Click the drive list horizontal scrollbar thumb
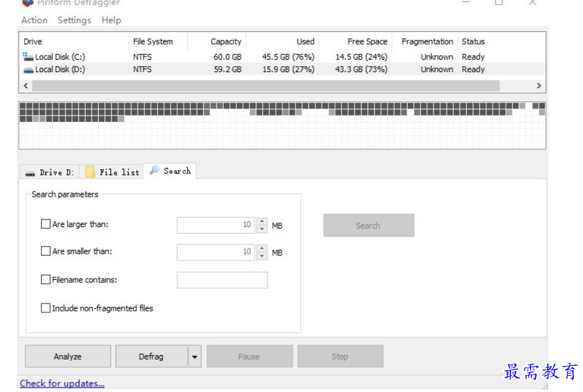 266,86
